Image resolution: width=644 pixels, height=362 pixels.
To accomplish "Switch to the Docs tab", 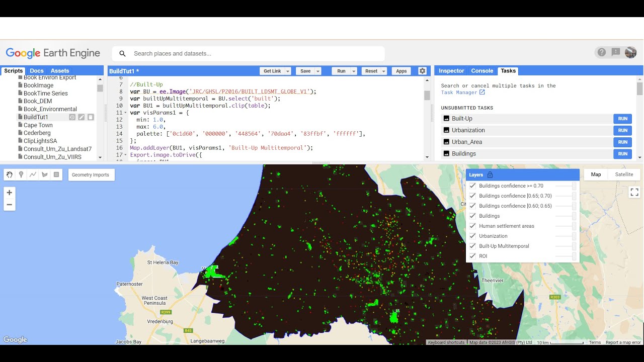I will click(37, 71).
